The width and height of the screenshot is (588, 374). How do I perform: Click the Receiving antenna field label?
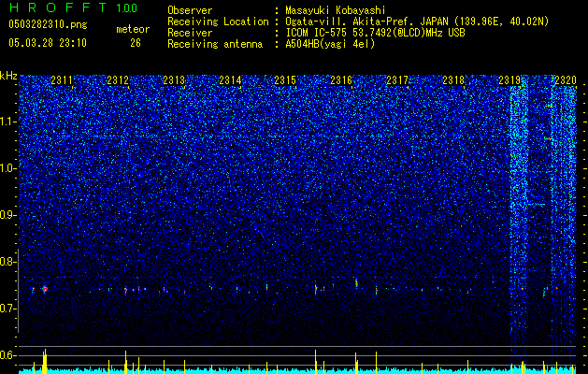pyautogui.click(x=215, y=44)
